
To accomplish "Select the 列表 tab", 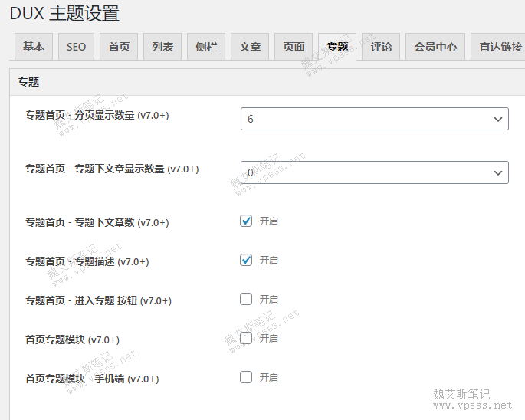I will (162, 47).
